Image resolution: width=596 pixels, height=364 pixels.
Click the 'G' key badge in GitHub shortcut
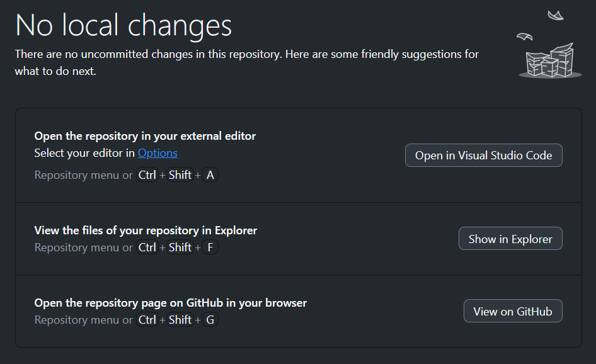point(210,320)
